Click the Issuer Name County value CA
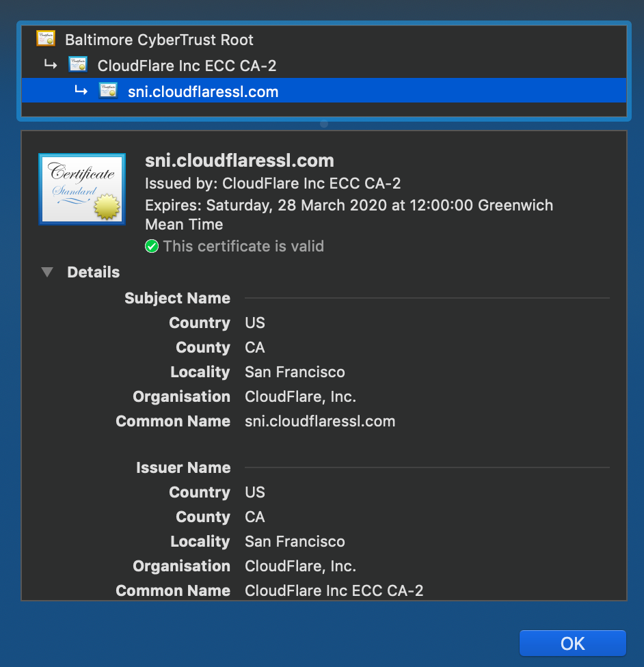644x667 pixels. pyautogui.click(x=255, y=517)
